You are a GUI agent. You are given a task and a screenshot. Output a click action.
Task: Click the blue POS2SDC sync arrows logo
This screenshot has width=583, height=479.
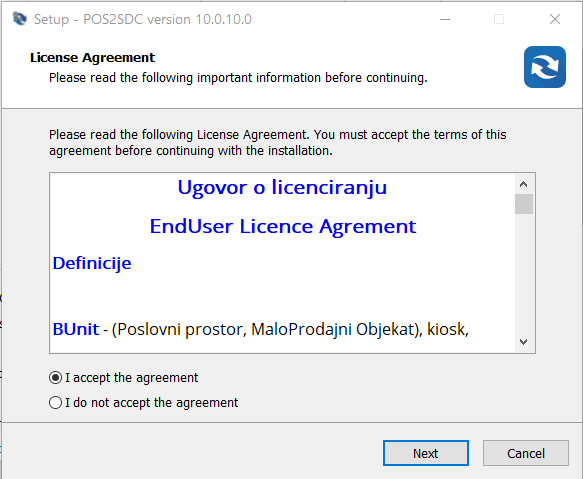tap(545, 67)
